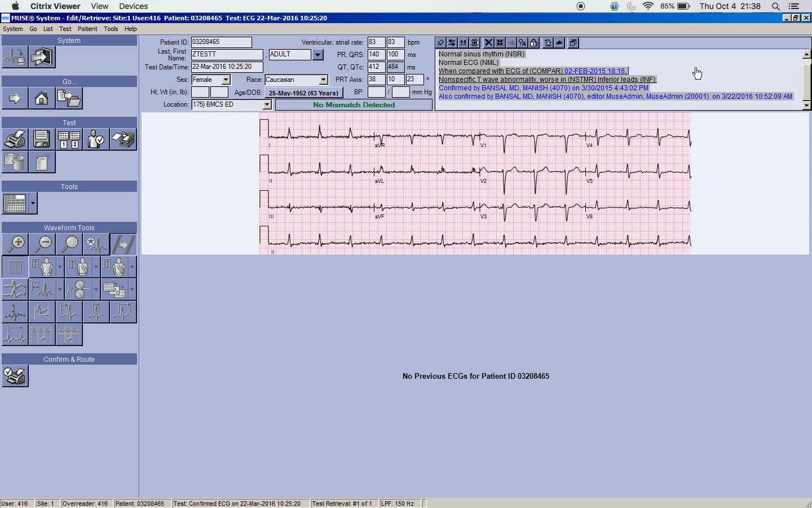Toggle the waveform grid display button
This screenshot has height=508, width=812.
pos(15,267)
